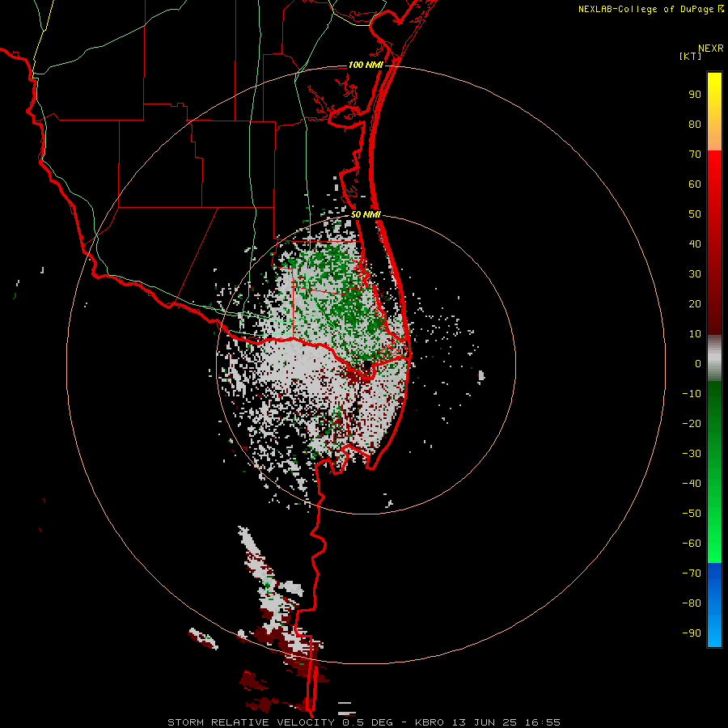Click the 60 value on the velocity scale
Viewport: 728px width, 728px height.
click(x=695, y=184)
